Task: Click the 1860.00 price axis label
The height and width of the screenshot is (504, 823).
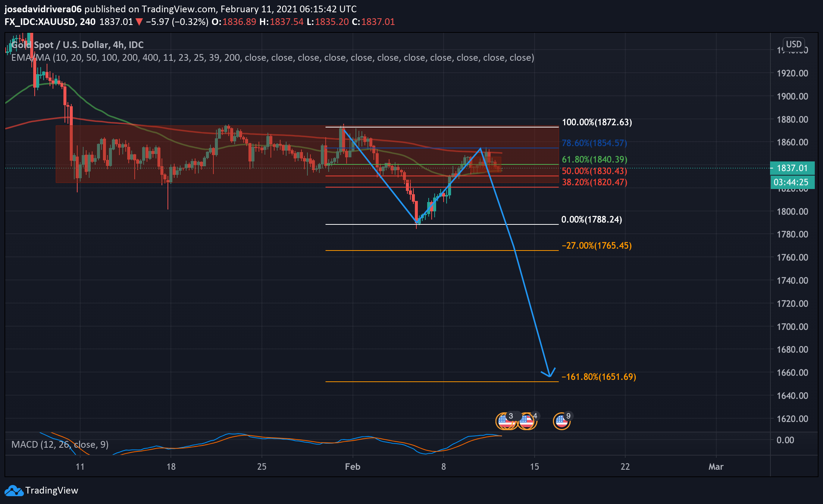Action: (792, 142)
